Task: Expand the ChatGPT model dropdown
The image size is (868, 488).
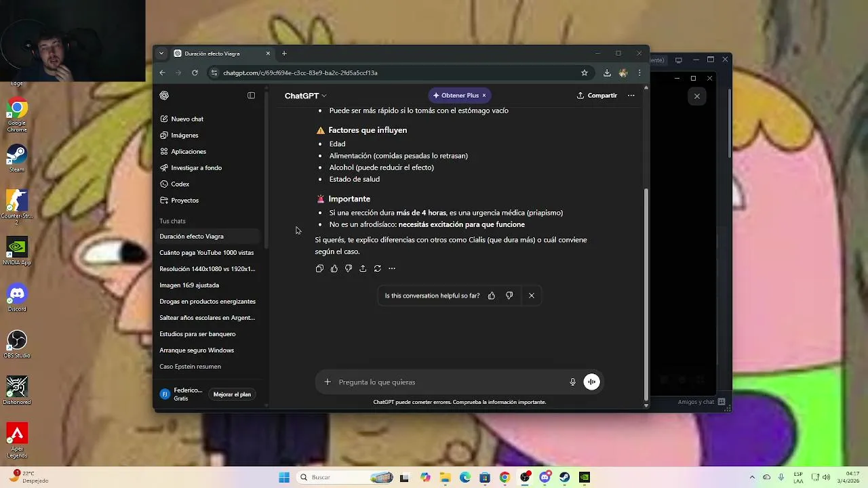Action: point(305,96)
